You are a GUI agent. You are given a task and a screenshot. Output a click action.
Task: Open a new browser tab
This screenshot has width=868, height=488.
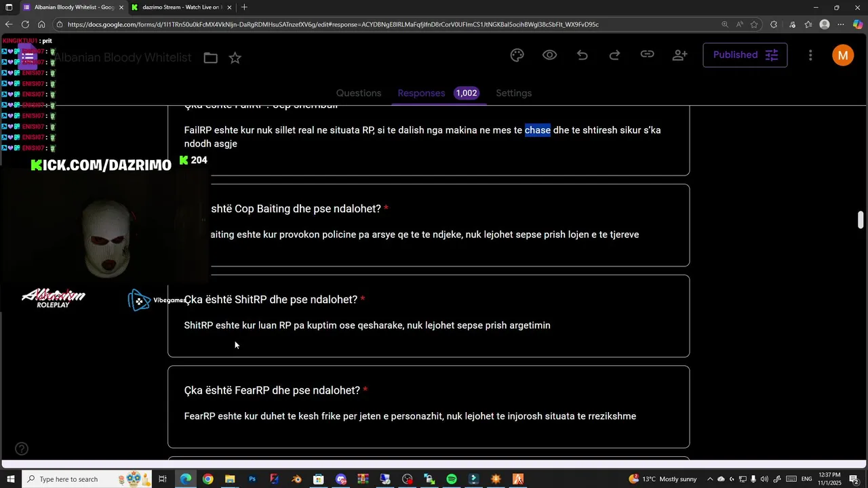[x=244, y=7]
